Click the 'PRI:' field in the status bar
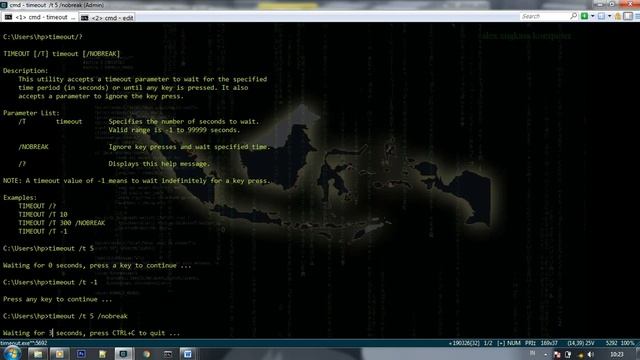 click(530, 343)
